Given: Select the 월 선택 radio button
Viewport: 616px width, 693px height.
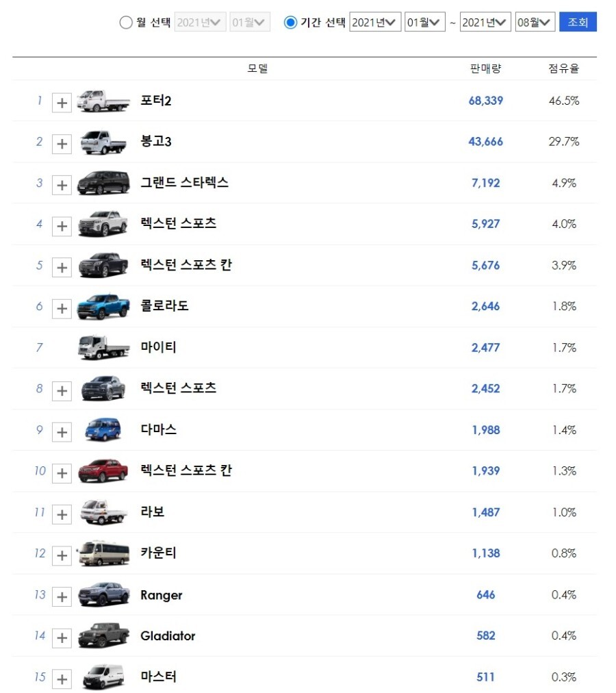Looking at the screenshot, I should coord(126,22).
